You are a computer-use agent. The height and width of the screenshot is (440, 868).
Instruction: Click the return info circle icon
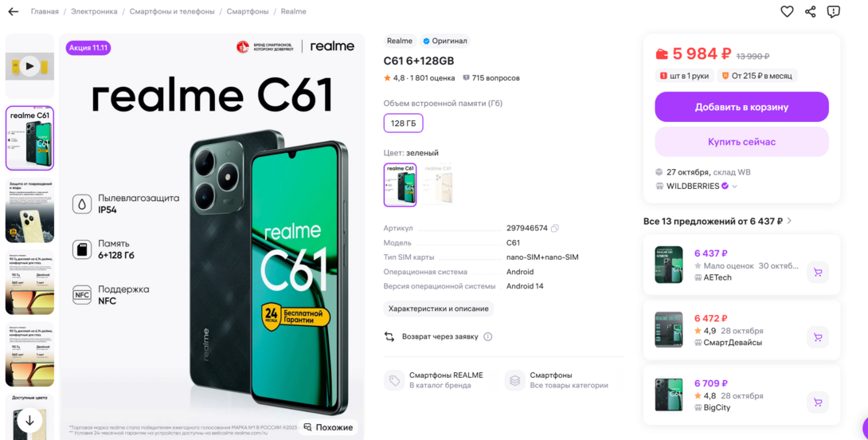pyautogui.click(x=487, y=337)
